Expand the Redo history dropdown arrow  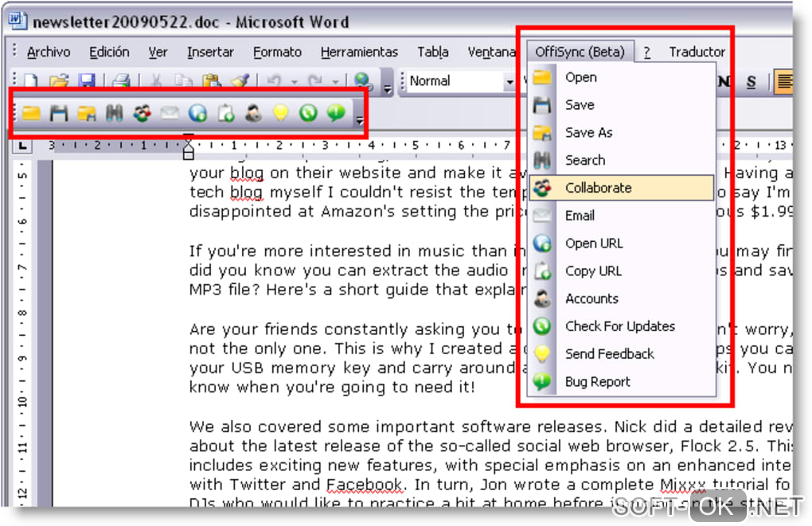(336, 82)
